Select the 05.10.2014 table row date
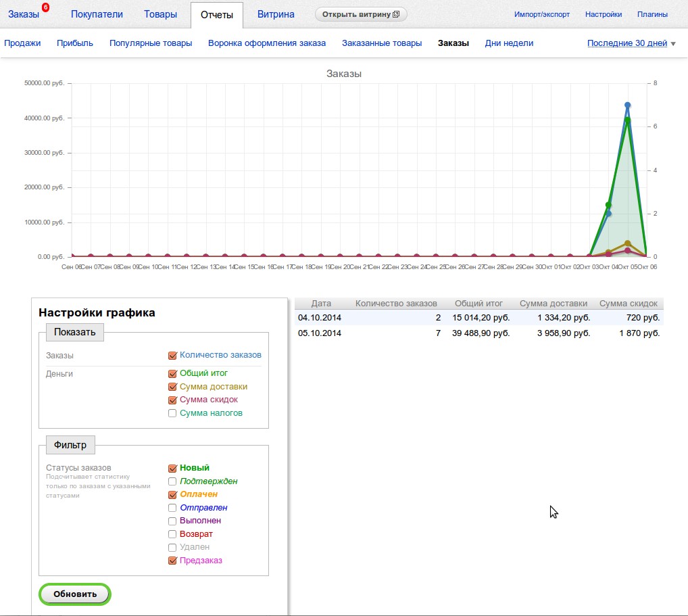The width and height of the screenshot is (688, 616). (320, 333)
